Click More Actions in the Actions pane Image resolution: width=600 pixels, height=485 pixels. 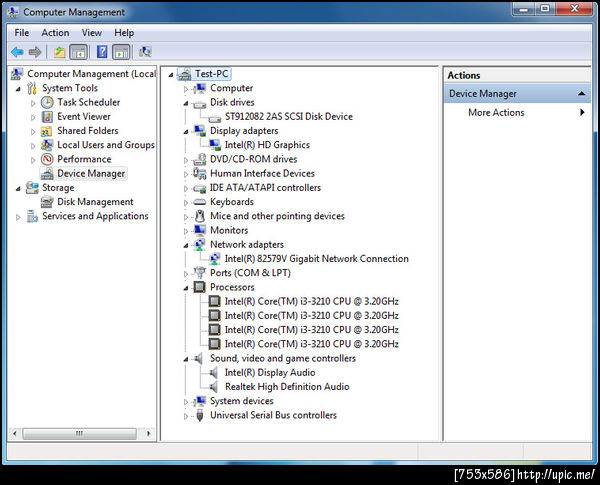coord(496,113)
